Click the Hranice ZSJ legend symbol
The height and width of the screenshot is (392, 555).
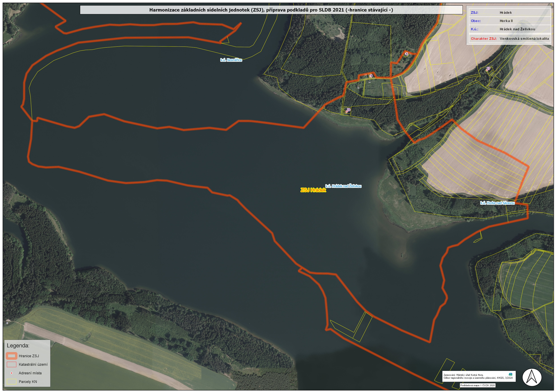pos(12,356)
